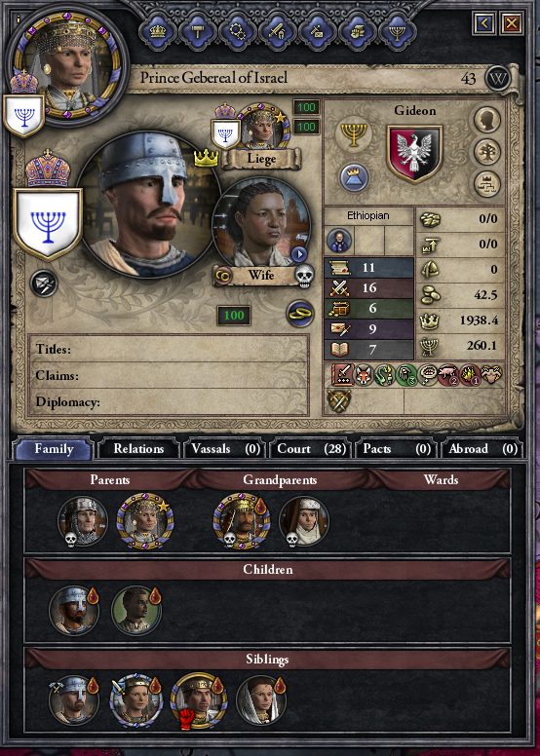Open the Military sword icon in toolbar
The width and height of the screenshot is (540, 756).
tap(278, 32)
